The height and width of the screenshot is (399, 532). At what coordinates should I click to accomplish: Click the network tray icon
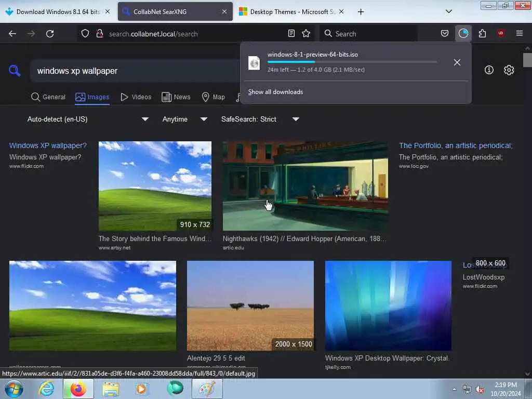point(467,390)
